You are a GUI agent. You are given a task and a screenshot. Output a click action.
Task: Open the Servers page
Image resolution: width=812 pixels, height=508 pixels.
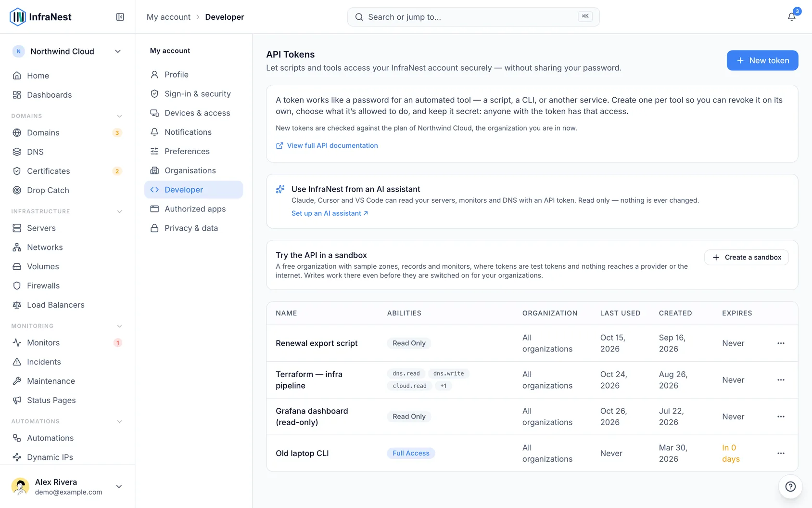click(x=67, y=228)
